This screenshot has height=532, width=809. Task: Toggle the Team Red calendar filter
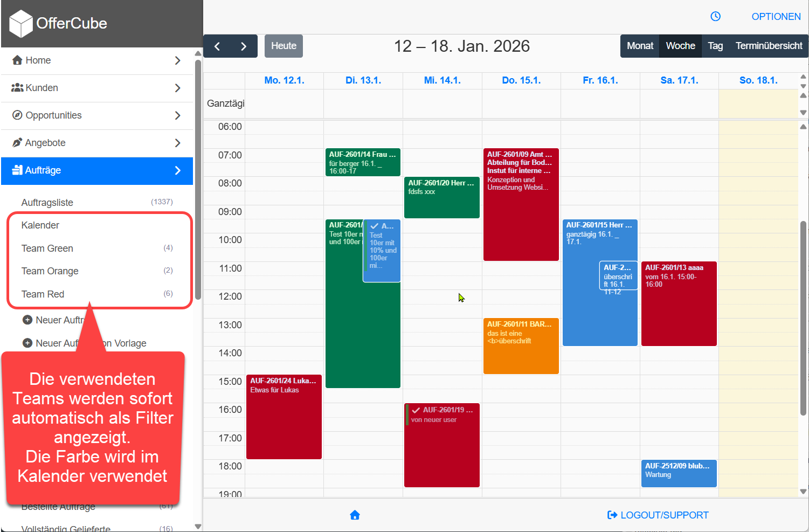[x=43, y=294]
